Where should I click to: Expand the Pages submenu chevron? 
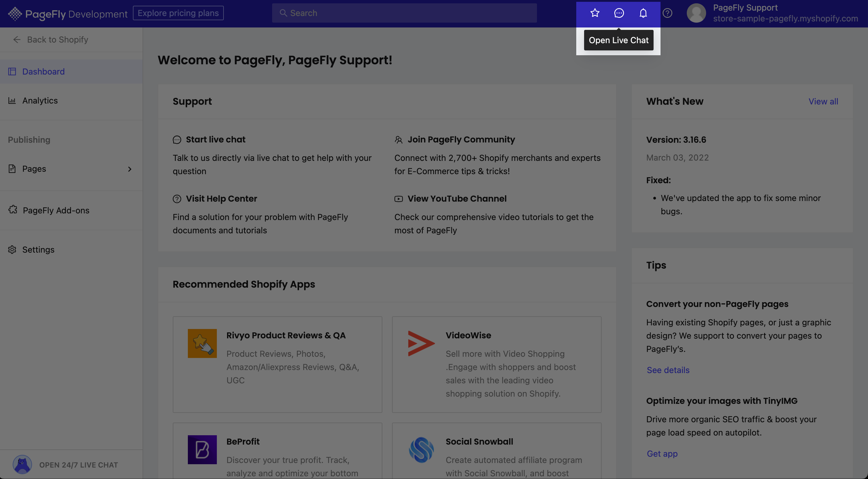point(130,169)
